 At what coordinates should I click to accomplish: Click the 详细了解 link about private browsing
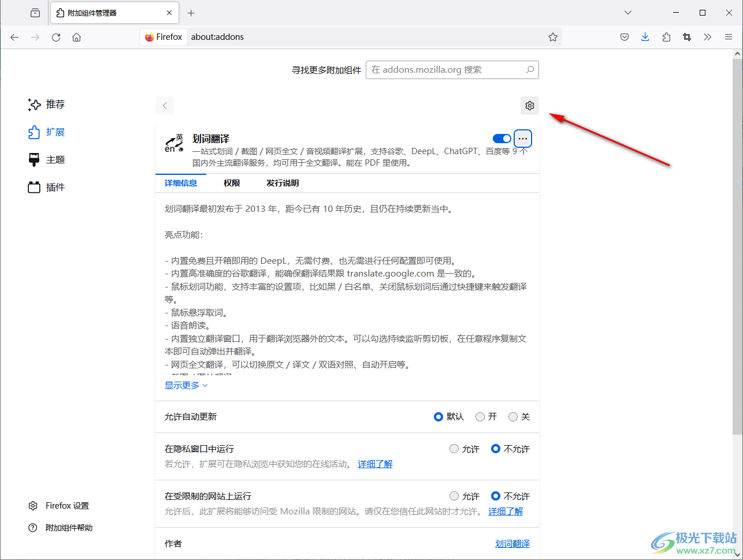pyautogui.click(x=375, y=464)
